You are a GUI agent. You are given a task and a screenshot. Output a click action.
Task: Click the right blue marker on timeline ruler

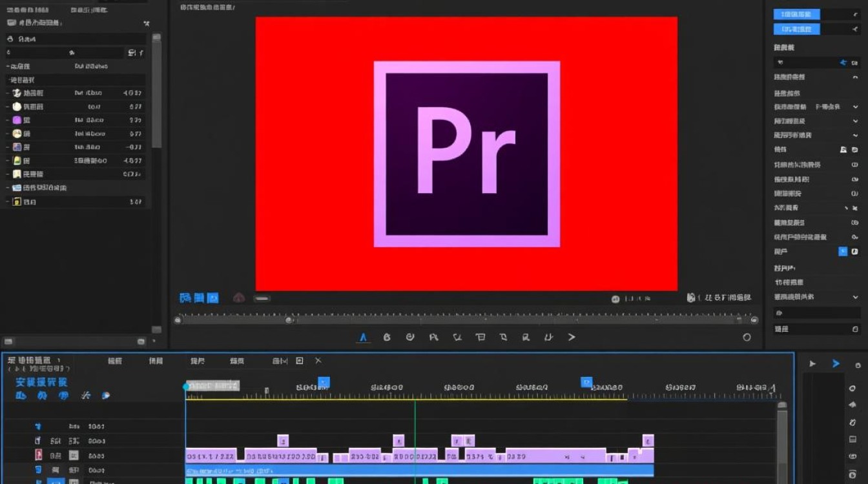tap(586, 382)
